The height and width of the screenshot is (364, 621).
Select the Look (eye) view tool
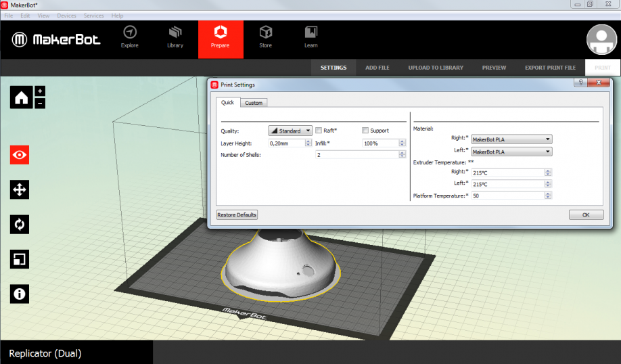20,155
